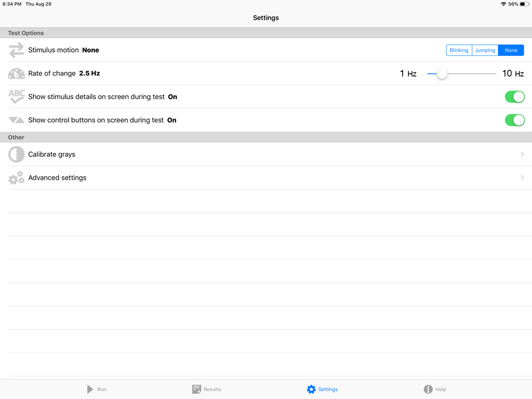
Task: Switch to the Run tab
Action: [97, 389]
